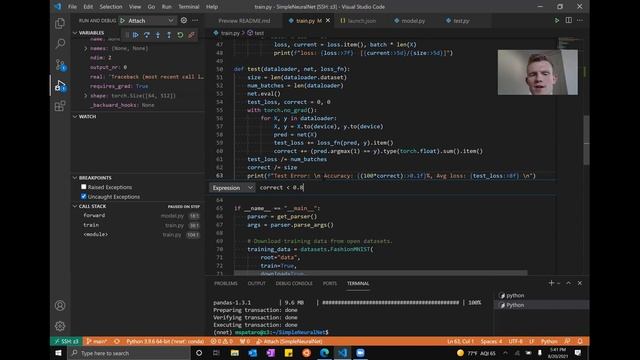Open the Windows Start menu
The image size is (640, 360).
(x=58, y=353)
